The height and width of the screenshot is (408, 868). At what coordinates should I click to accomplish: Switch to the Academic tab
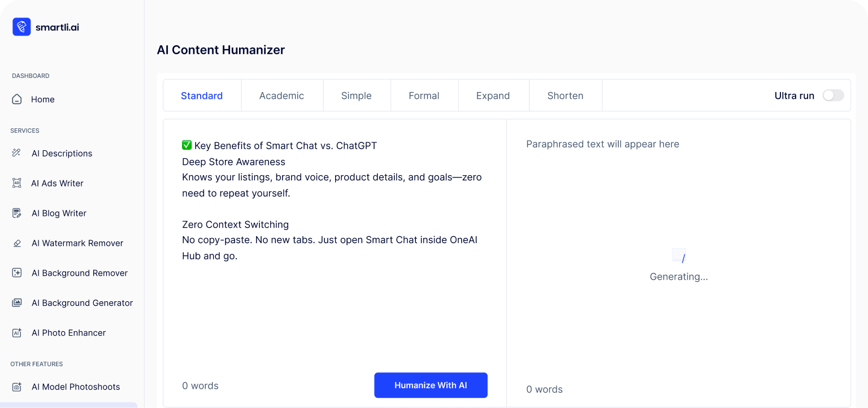coord(281,96)
